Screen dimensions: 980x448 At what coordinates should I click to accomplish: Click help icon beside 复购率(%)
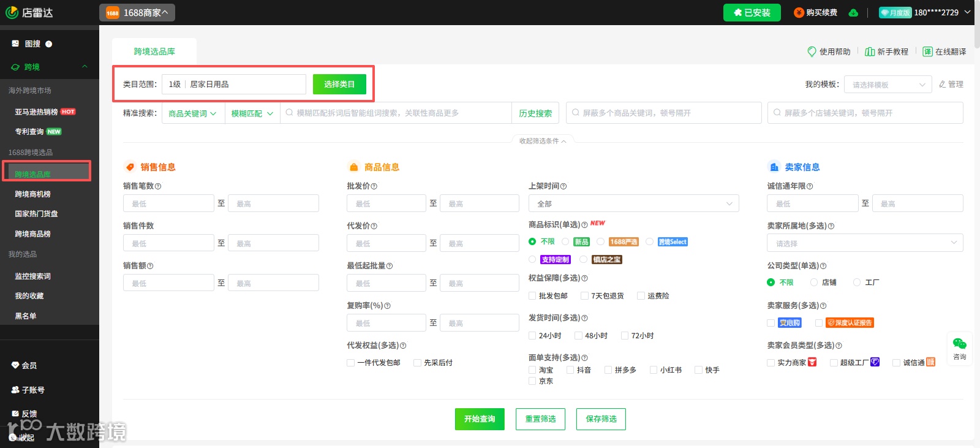point(387,306)
